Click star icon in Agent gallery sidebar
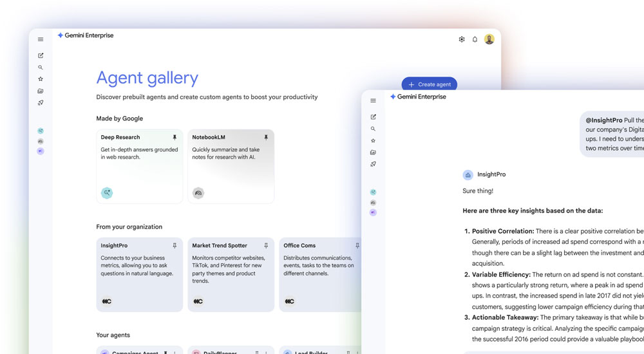The height and width of the screenshot is (354, 644). [x=40, y=79]
